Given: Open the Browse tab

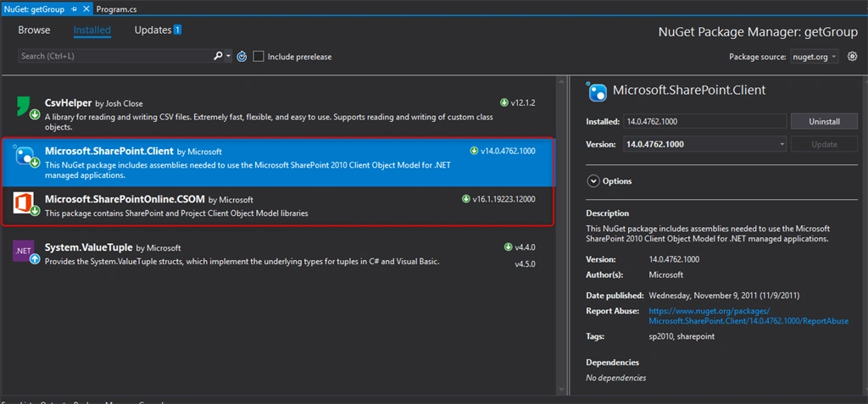Looking at the screenshot, I should (34, 30).
